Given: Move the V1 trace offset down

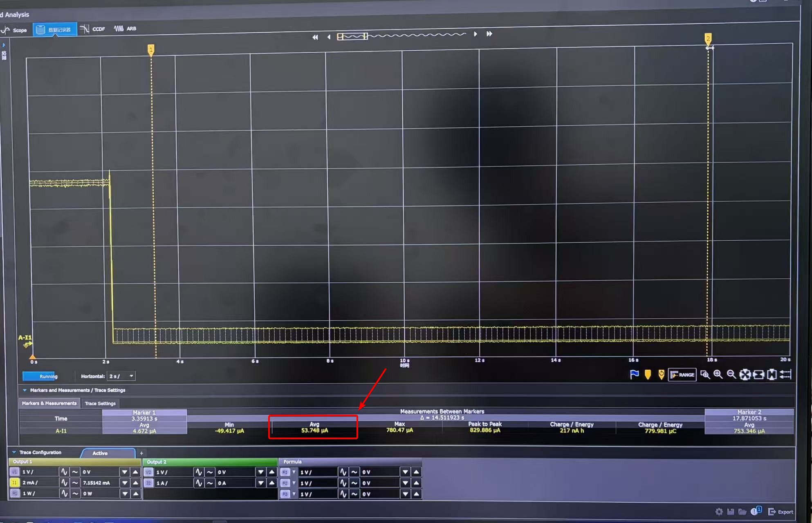Looking at the screenshot, I should coord(125,472).
